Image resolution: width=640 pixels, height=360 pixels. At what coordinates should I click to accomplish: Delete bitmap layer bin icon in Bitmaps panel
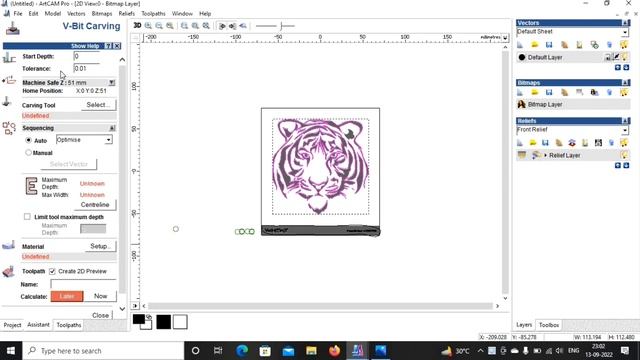click(609, 93)
